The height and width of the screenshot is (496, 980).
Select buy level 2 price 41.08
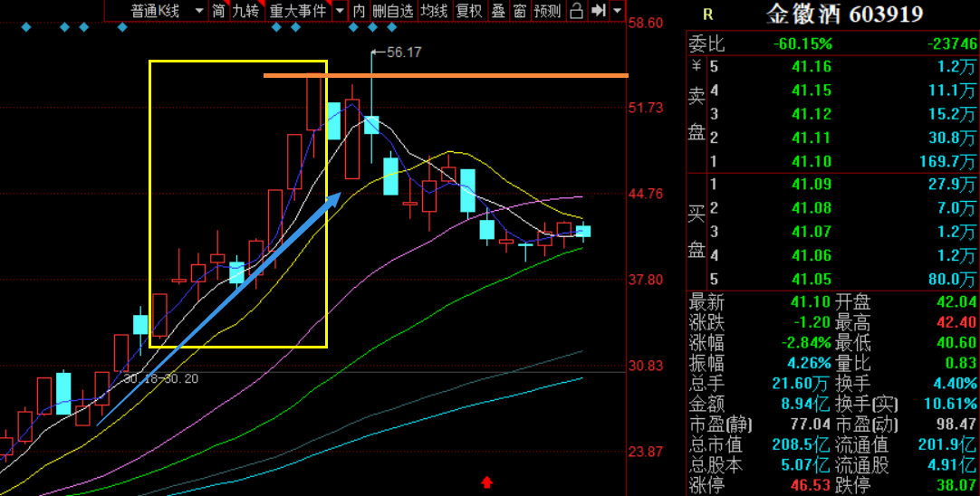(813, 208)
